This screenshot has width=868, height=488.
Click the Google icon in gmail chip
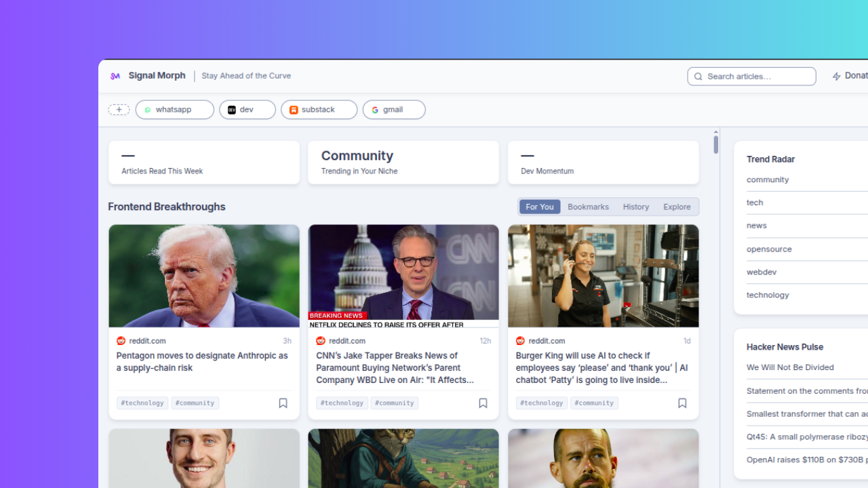coord(375,110)
